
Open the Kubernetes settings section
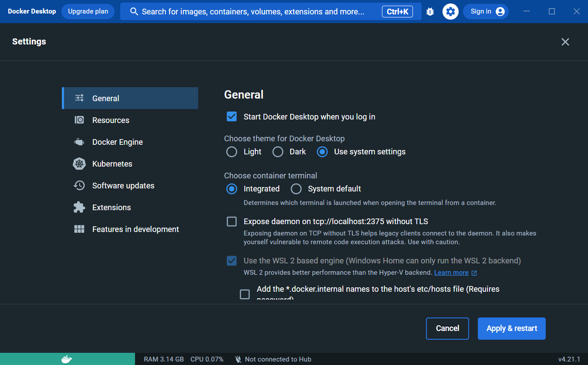tap(112, 164)
